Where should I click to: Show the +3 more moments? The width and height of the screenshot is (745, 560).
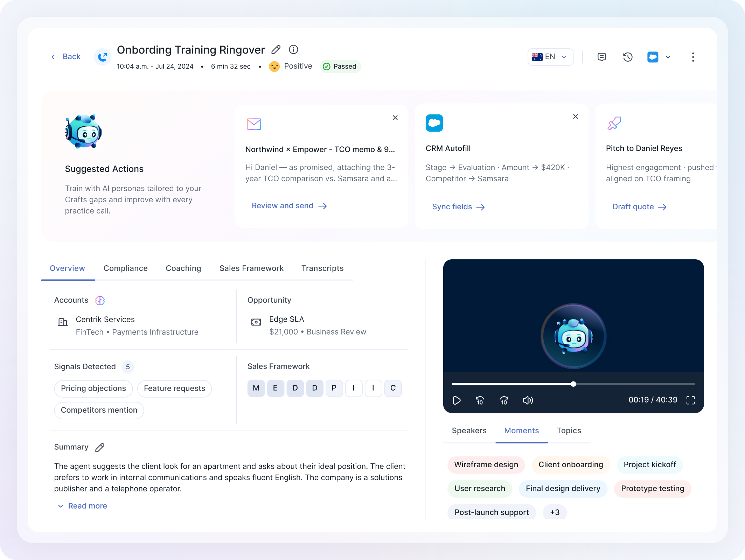click(x=555, y=512)
